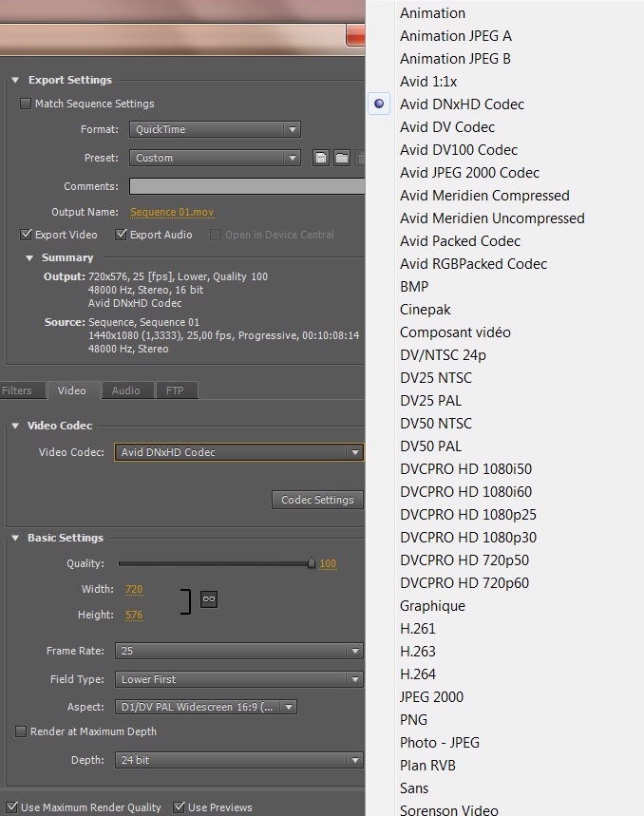Toggle the width-height constrain link icon

[209, 599]
